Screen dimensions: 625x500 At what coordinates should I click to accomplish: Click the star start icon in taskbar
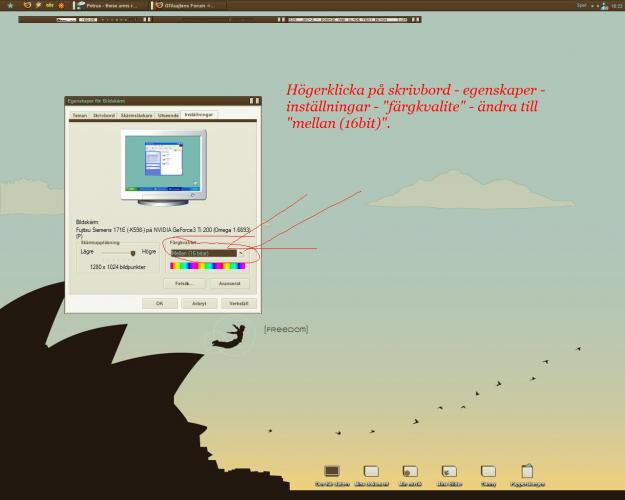pyautogui.click(x=10, y=5)
